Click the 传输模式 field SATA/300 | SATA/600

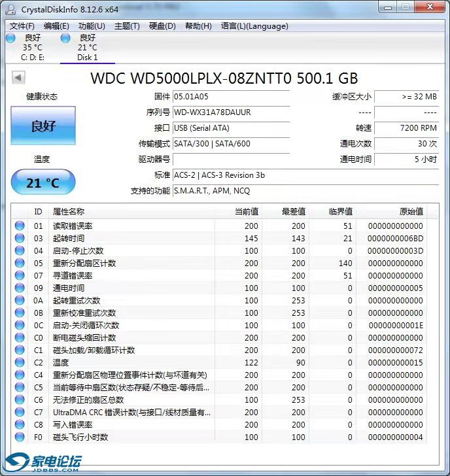click(x=231, y=144)
